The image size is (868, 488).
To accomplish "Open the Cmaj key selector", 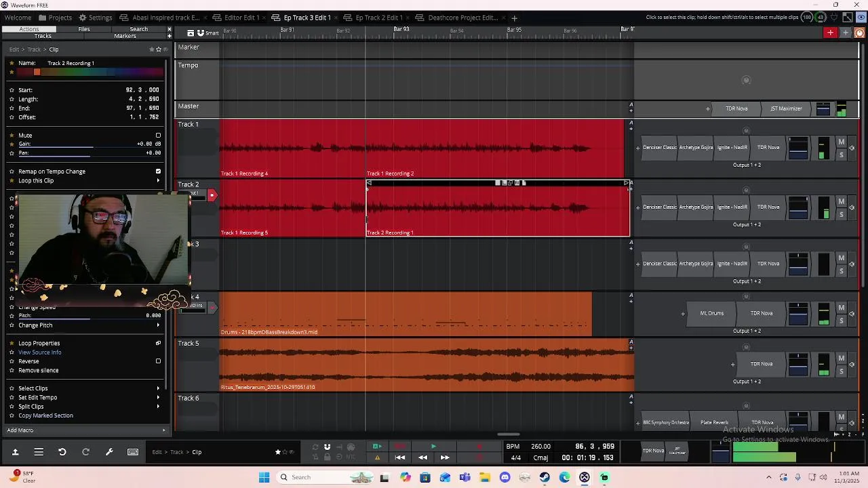I will point(540,457).
